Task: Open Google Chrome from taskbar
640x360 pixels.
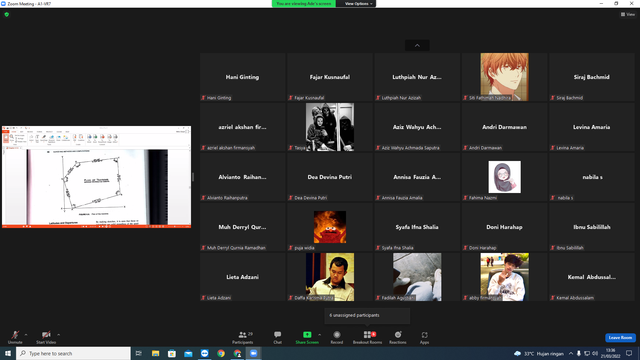Action: [x=221, y=353]
